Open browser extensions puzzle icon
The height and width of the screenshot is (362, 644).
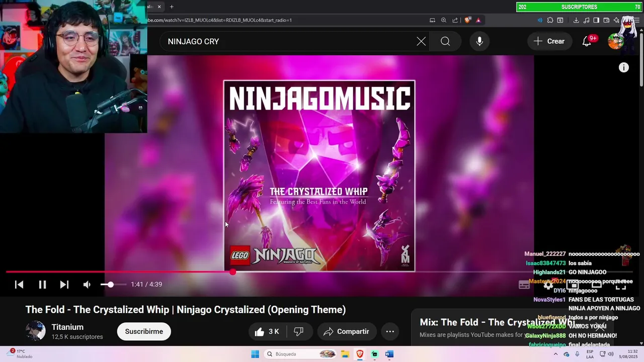click(550, 20)
